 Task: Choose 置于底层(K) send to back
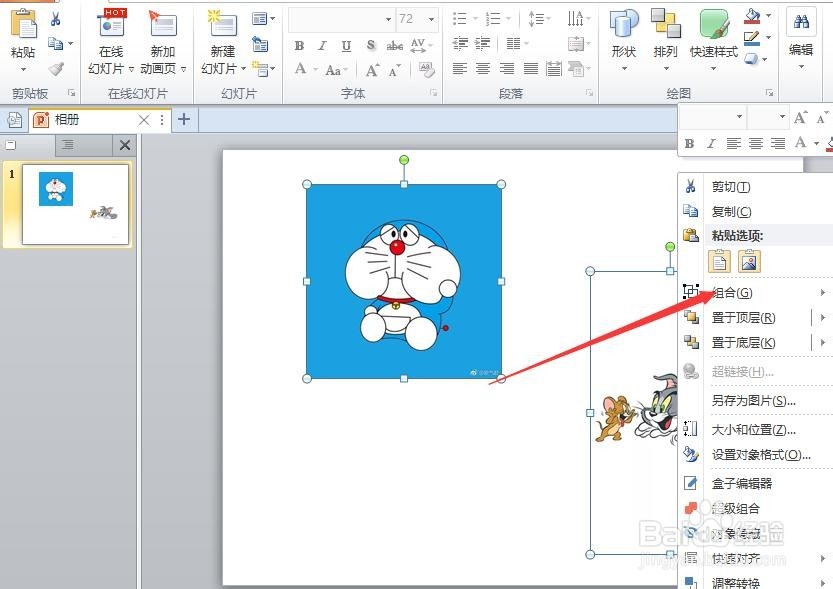coord(745,343)
